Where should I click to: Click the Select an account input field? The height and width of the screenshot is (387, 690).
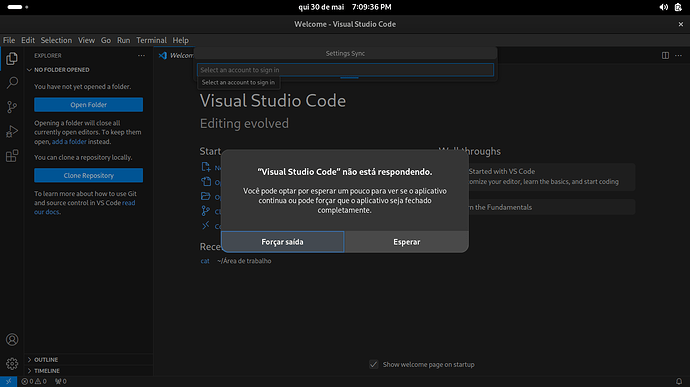(345, 70)
